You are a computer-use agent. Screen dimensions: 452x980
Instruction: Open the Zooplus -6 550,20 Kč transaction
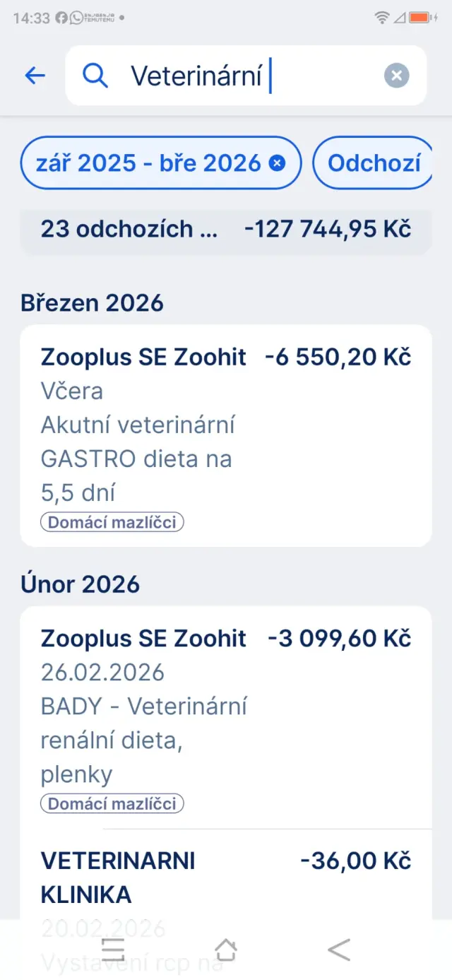pos(225,424)
